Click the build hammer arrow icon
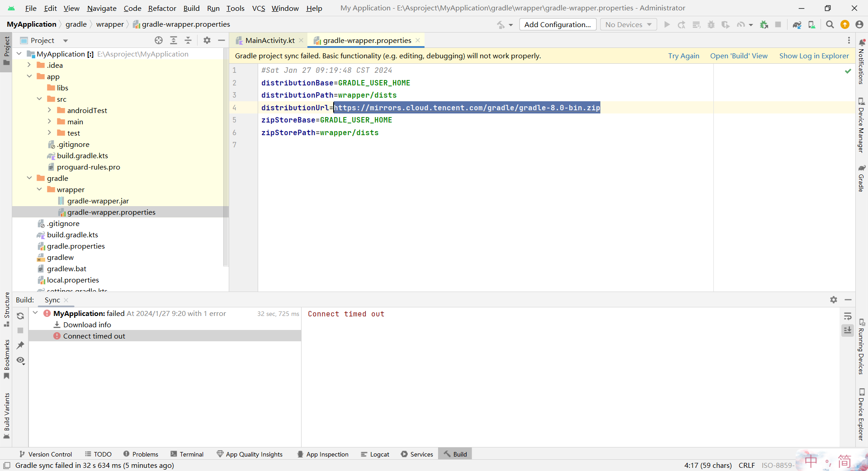 pos(501,25)
